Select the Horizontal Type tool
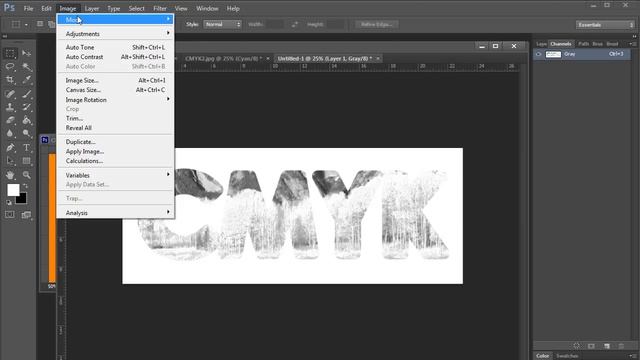 click(x=27, y=147)
